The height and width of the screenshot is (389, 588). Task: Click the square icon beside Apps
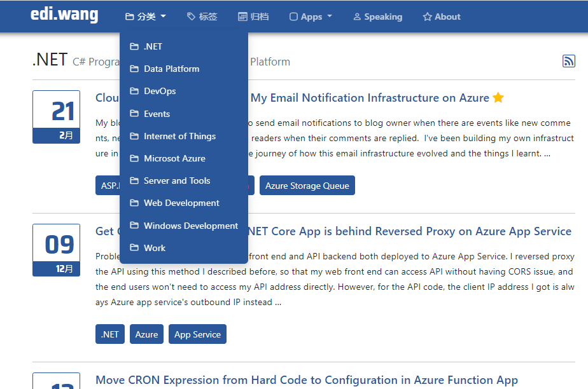pos(293,17)
